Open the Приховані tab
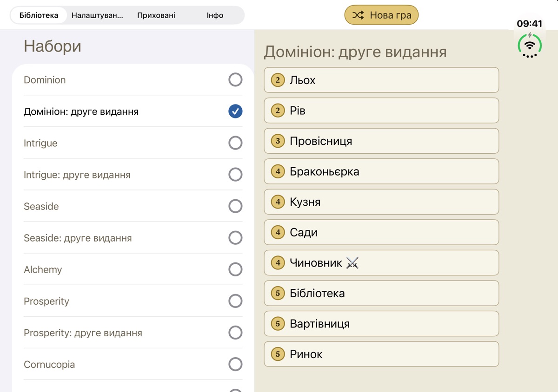This screenshot has width=558, height=392. point(156,15)
